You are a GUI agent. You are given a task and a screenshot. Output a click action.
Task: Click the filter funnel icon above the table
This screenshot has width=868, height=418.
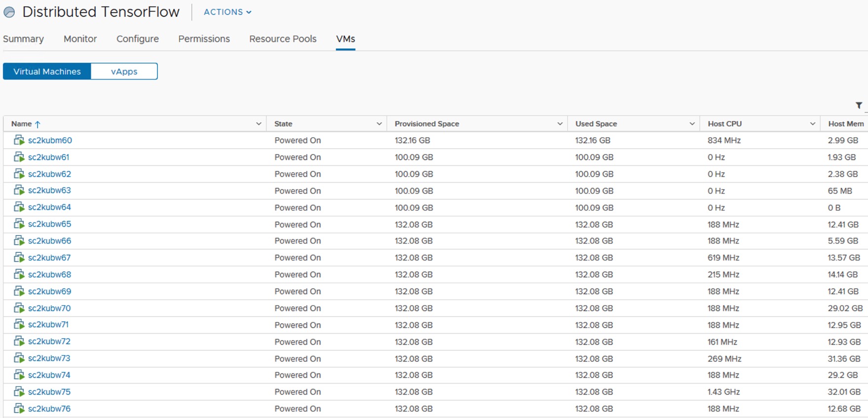tap(859, 105)
